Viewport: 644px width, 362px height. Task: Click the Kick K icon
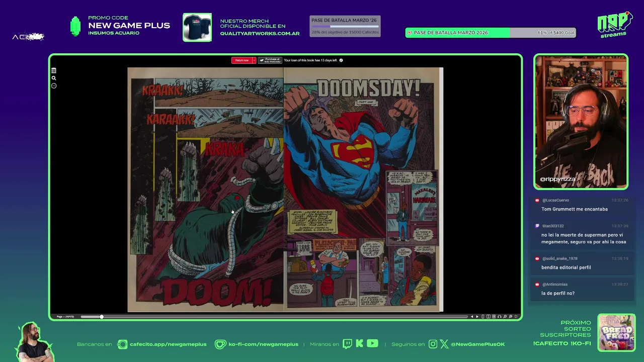pyautogui.click(x=359, y=344)
